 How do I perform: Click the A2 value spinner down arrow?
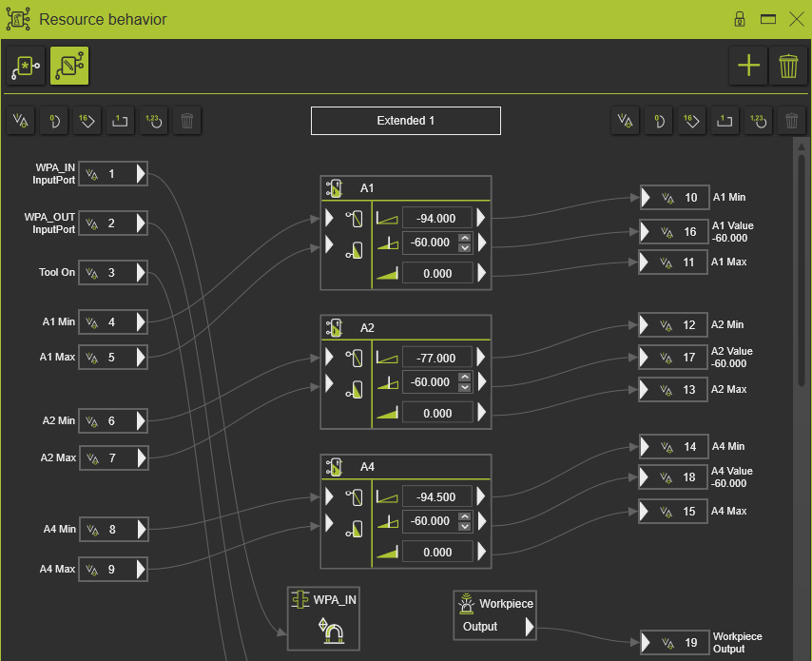point(465,387)
